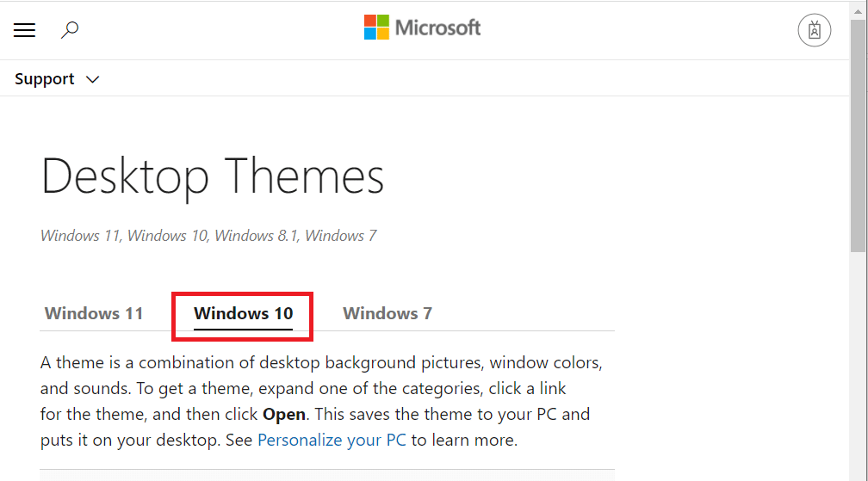Expand the Support dropdown
This screenshot has height=481, width=868.
point(57,79)
